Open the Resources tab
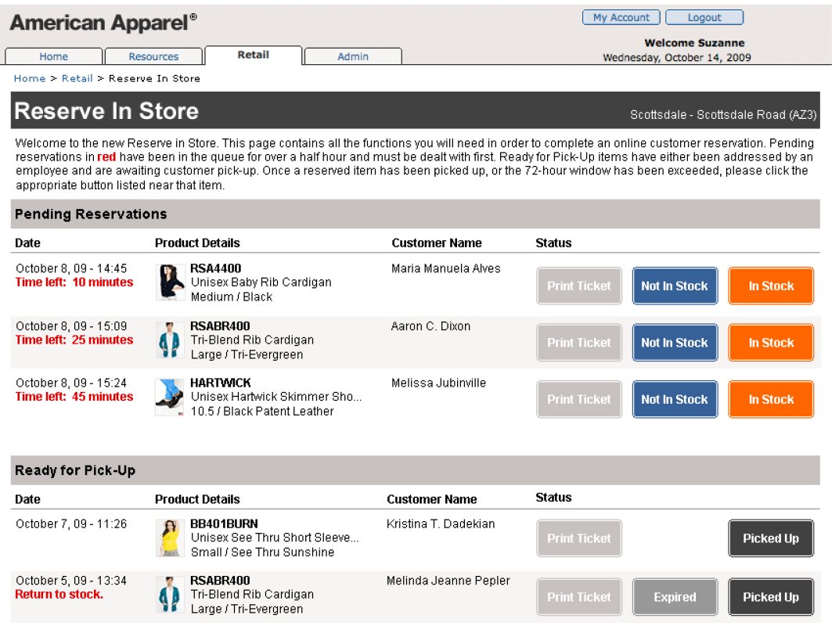The width and height of the screenshot is (839, 644). pyautogui.click(x=153, y=56)
